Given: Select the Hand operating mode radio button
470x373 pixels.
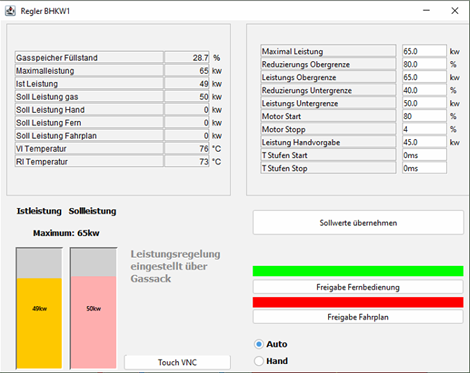Looking at the screenshot, I should click(259, 361).
